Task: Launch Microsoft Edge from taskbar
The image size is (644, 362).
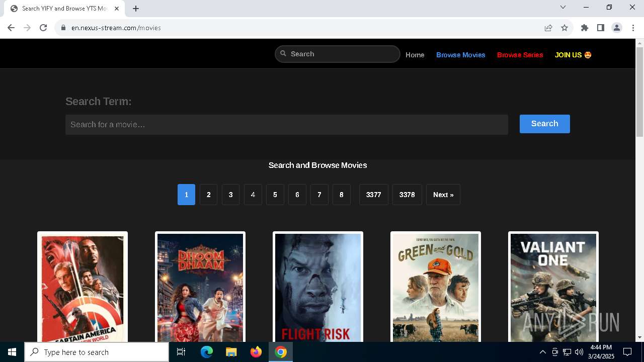Action: click(207, 352)
